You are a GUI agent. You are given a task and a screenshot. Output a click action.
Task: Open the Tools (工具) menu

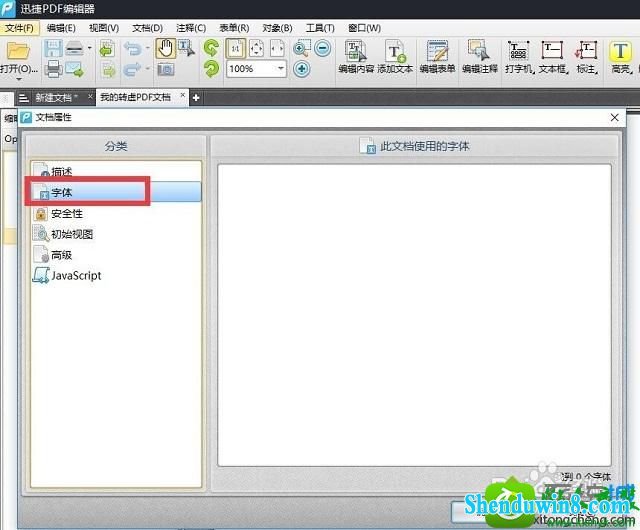click(320, 28)
